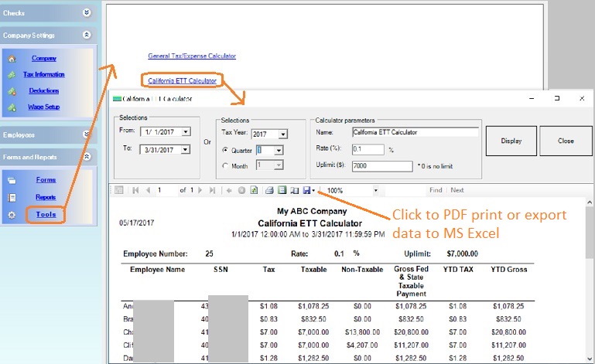
Task: Open the From date picker dropdown
Action: [186, 132]
